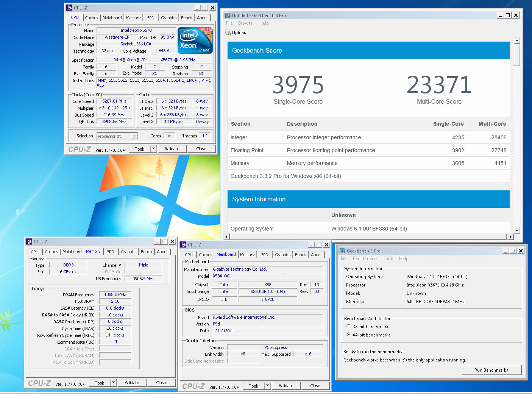Screen dimensions: 532x394
Task: Click the Intel Xeon inside logo
Action: pyautogui.click(x=195, y=40)
